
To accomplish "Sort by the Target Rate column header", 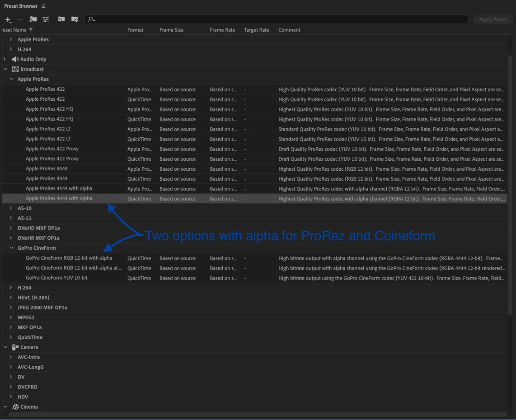I will click(256, 30).
